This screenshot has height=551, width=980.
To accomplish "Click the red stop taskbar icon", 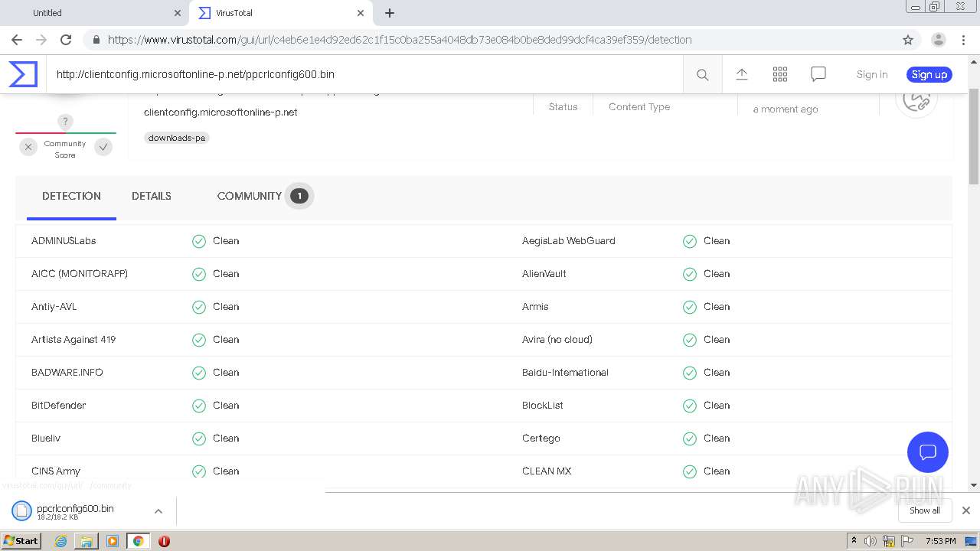I will (164, 541).
